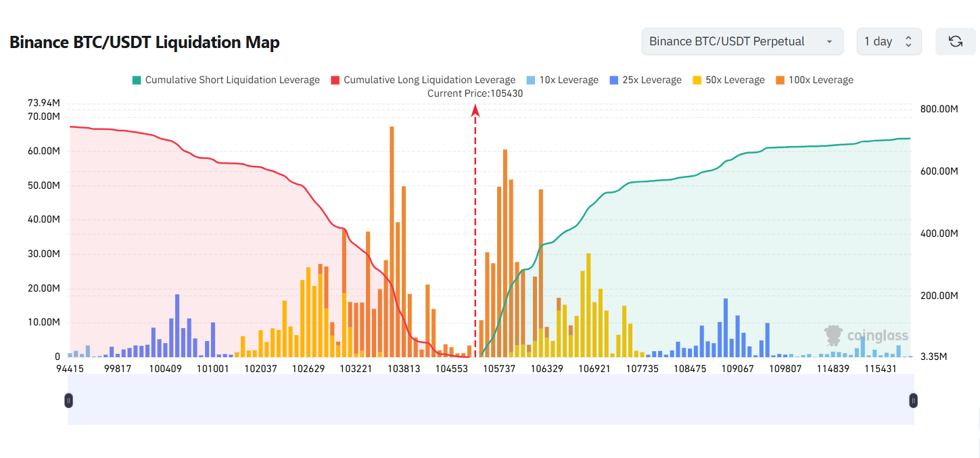Click the tall blue bar near 100409

[x=177, y=325]
